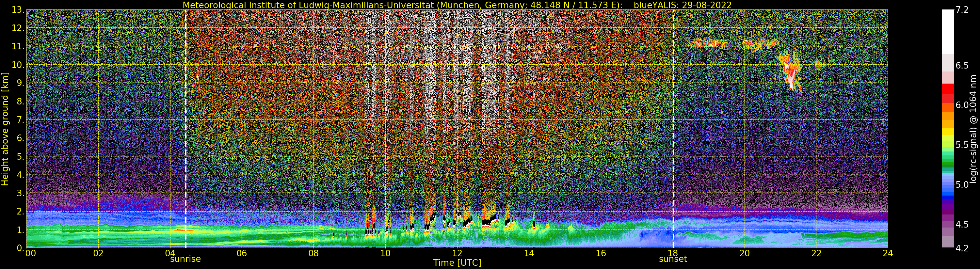Click the log(rc-signal) @ 1064 nm colorbar label
Image resolution: width=980 pixels, height=269 pixels.
(973, 129)
